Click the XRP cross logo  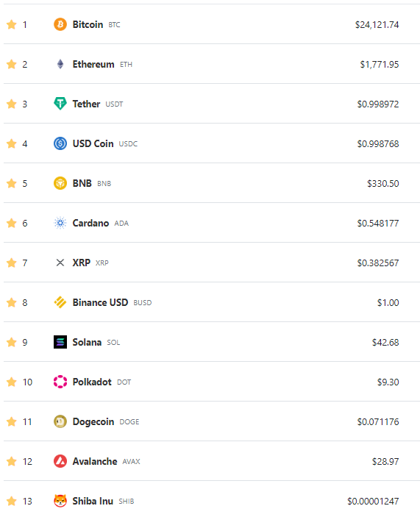[60, 263]
